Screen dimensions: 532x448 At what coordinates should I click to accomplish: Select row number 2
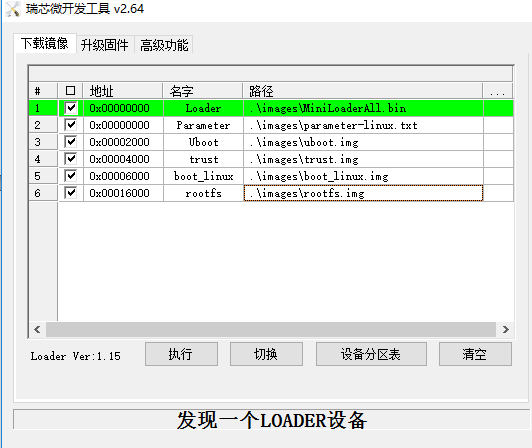pyautogui.click(x=43, y=125)
